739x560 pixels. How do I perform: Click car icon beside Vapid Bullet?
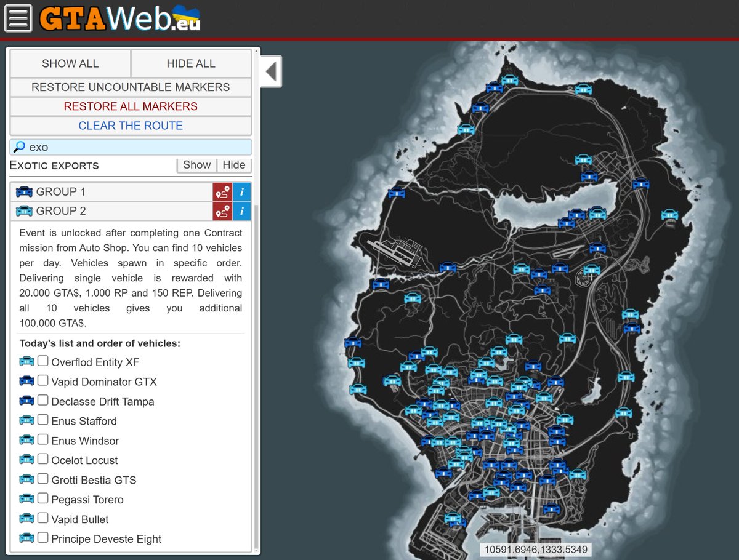27,519
